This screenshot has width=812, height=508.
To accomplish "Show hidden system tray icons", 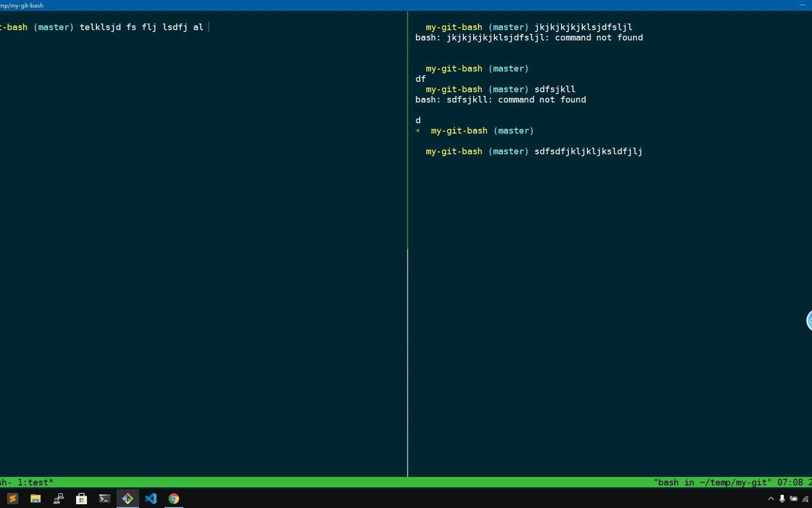I will click(x=771, y=499).
